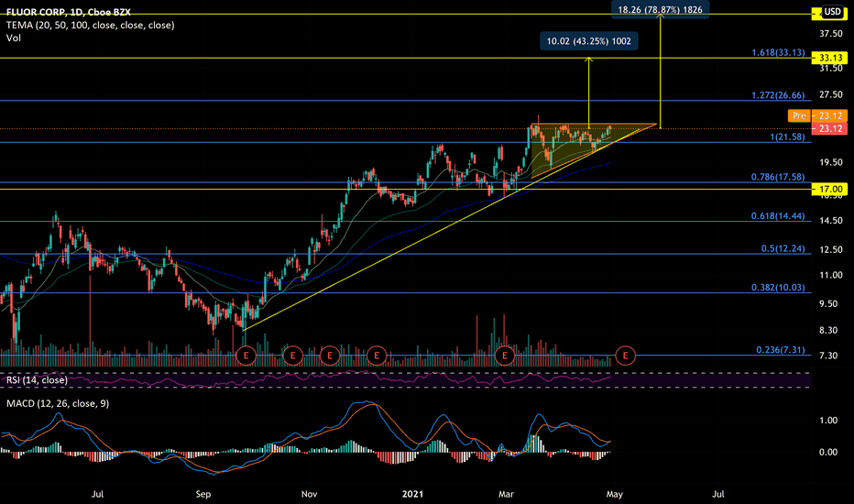Click the 37.50 price scale value
854x504 pixels.
coord(831,34)
